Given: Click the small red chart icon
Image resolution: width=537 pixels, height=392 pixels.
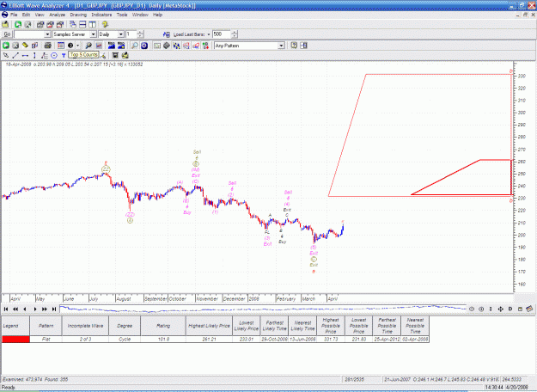Looking at the screenshot, I should pyautogui.click(x=99, y=46).
